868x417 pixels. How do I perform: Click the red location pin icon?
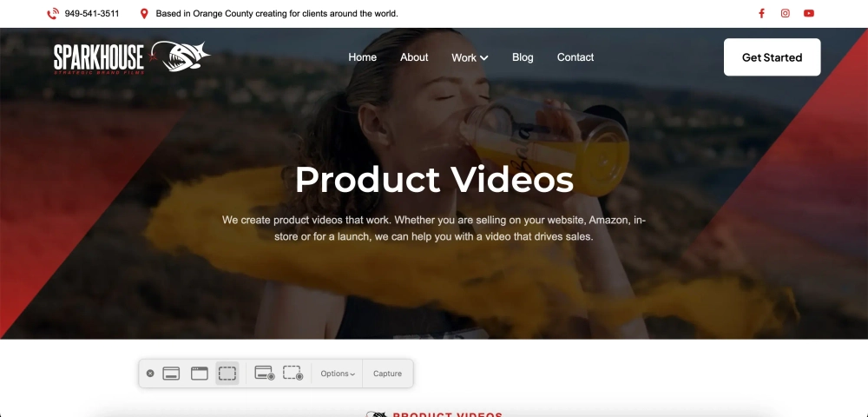144,13
